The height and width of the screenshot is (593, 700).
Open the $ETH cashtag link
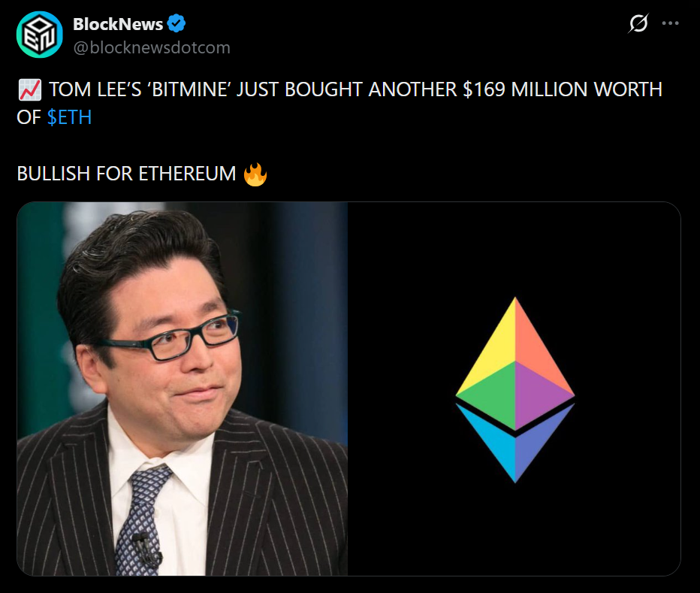click(x=69, y=117)
